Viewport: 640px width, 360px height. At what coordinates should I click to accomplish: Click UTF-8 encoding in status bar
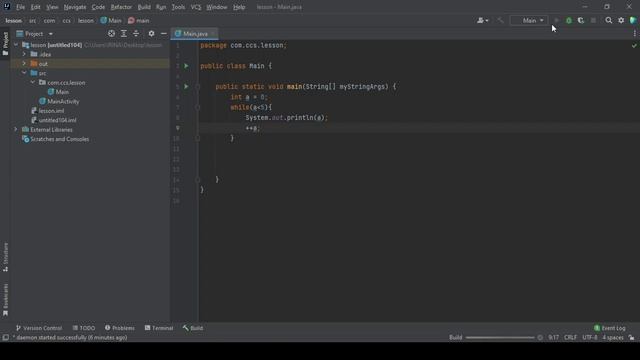(590, 338)
